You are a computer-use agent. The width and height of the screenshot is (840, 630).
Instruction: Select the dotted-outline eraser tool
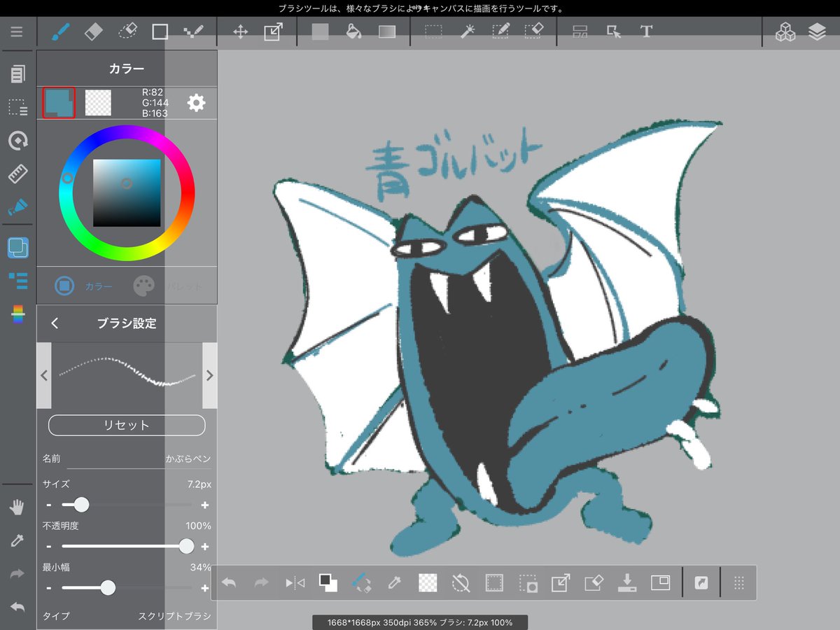128,31
